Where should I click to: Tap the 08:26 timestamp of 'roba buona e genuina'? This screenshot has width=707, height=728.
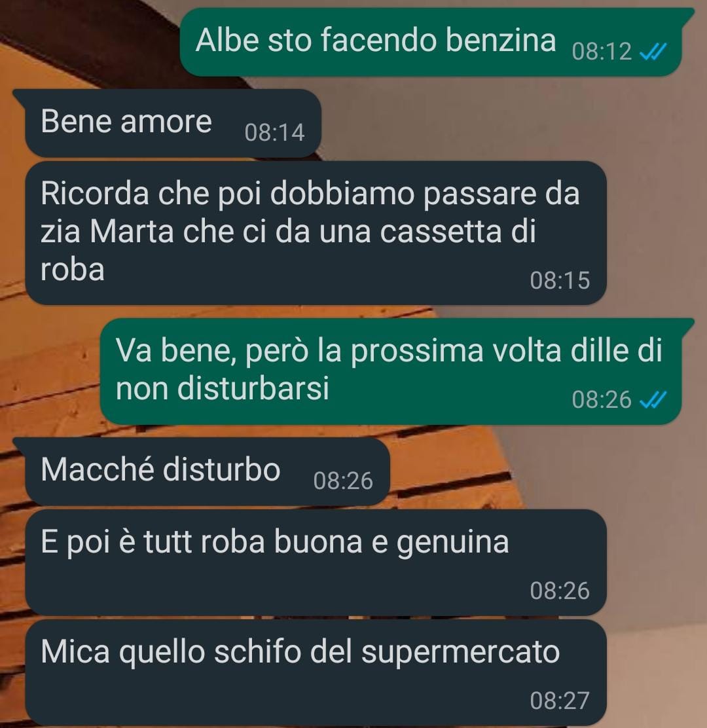coord(560,591)
